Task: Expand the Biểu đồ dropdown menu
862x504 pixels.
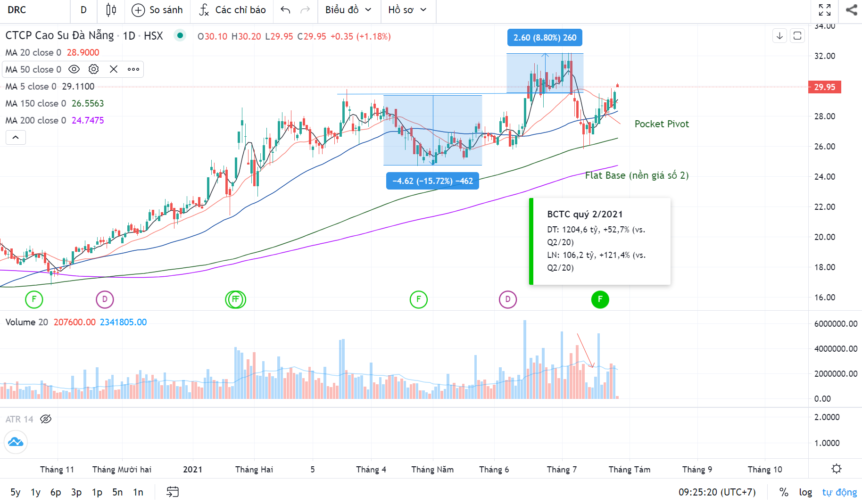Action: point(348,10)
